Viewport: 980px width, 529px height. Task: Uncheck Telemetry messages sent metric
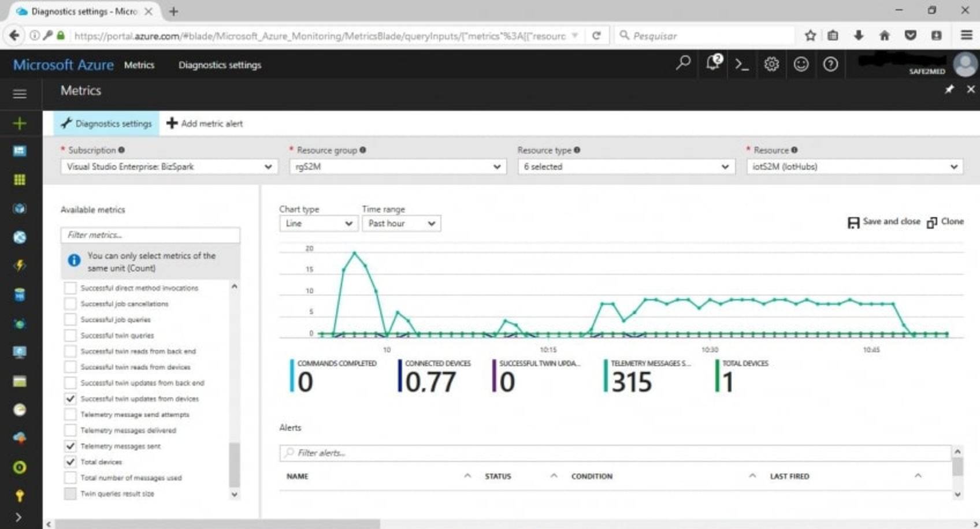70,446
